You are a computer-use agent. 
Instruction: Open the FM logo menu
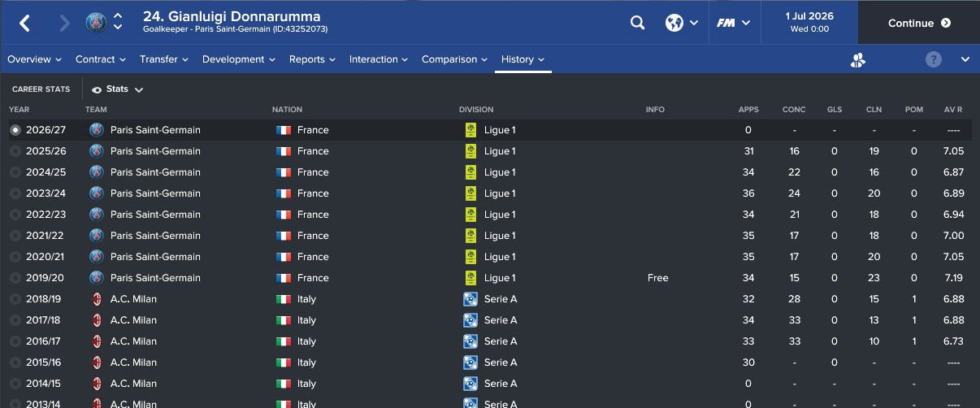(734, 23)
